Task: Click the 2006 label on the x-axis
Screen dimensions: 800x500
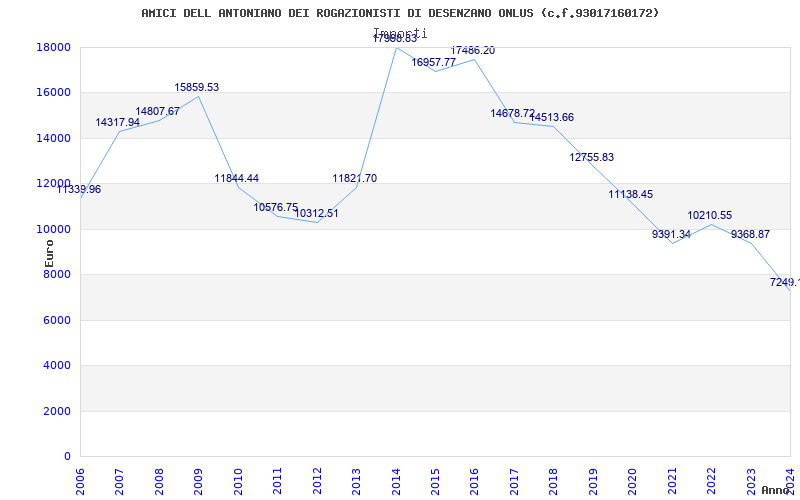Action: point(80,482)
